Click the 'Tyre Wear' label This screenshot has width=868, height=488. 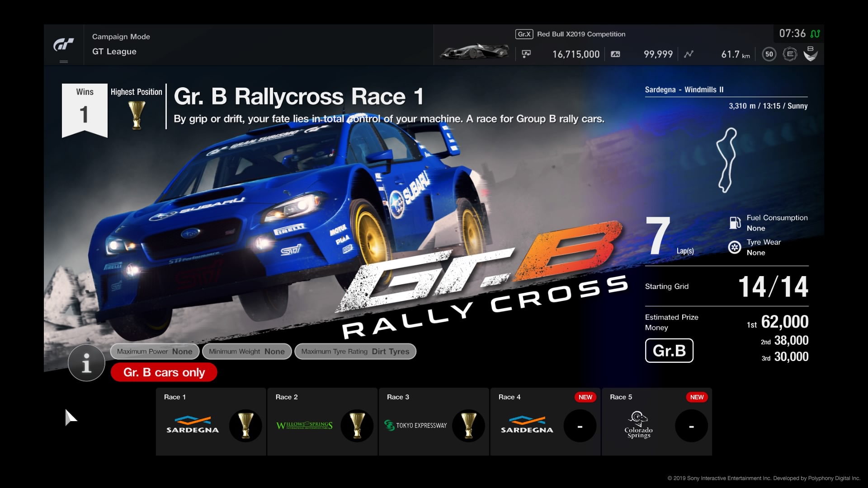point(764,242)
